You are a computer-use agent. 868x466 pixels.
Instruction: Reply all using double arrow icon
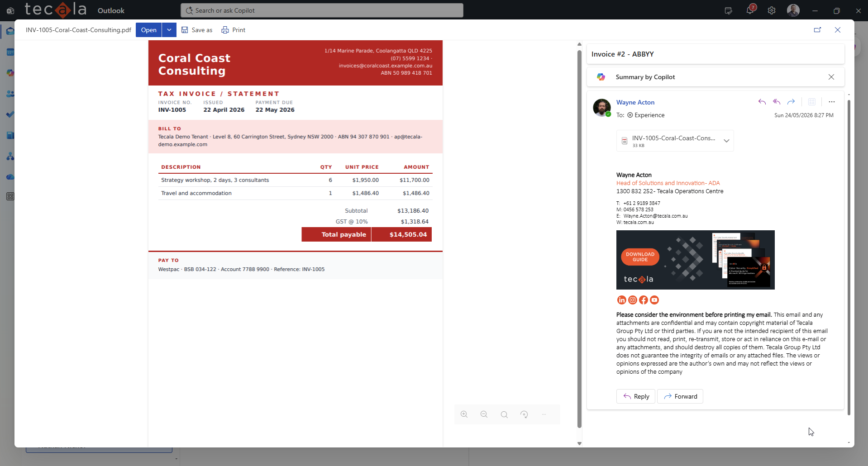pyautogui.click(x=777, y=102)
